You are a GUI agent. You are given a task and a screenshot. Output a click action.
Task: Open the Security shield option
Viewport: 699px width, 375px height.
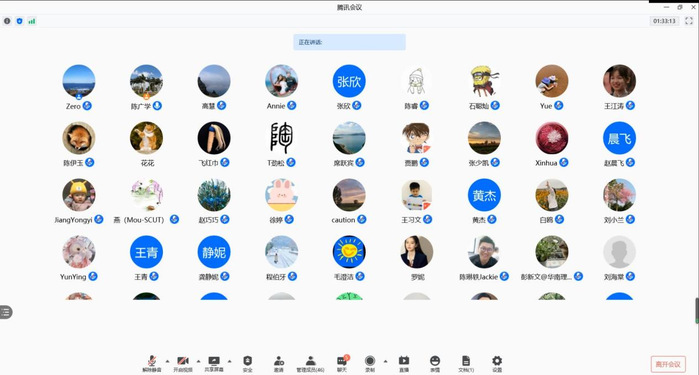click(x=247, y=363)
